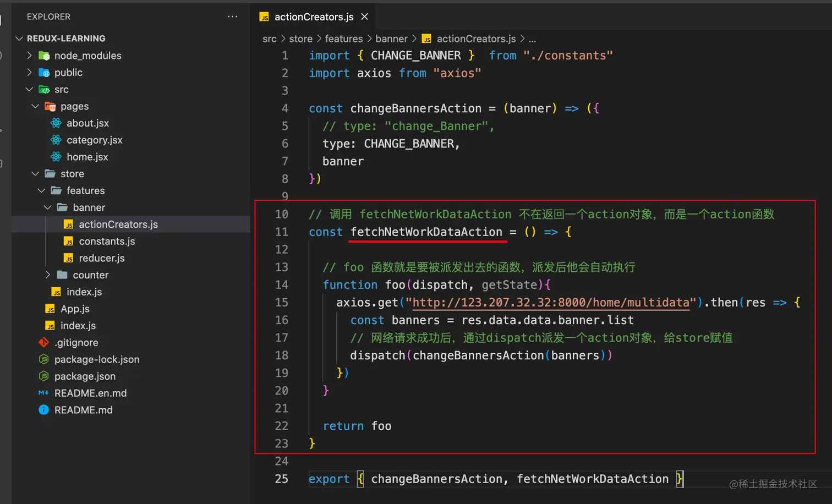Click the src folder icon

pos(44,90)
